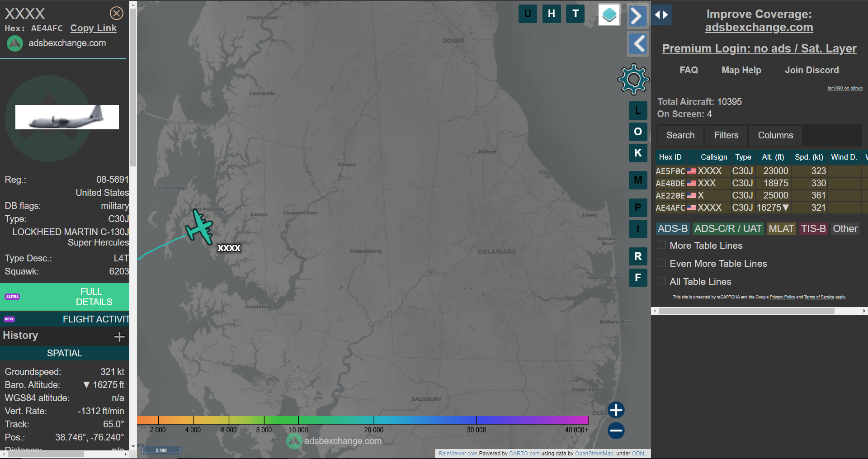Open FLIGHT ACTIVITY button
Image resolution: width=868 pixels, height=459 pixels.
tap(65, 319)
